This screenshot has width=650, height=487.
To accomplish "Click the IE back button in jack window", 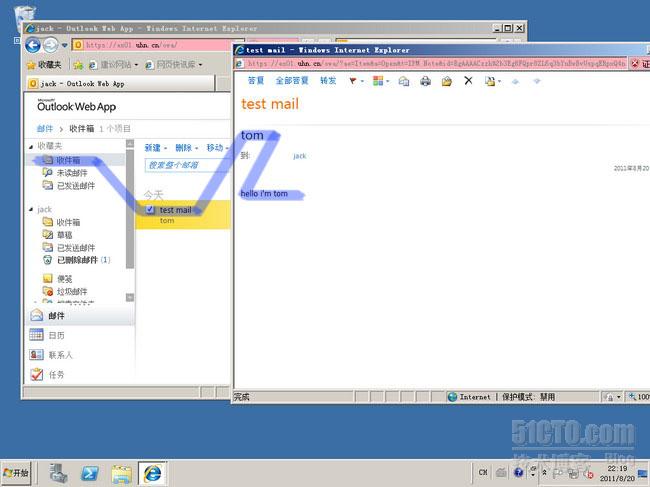I will coord(33,45).
